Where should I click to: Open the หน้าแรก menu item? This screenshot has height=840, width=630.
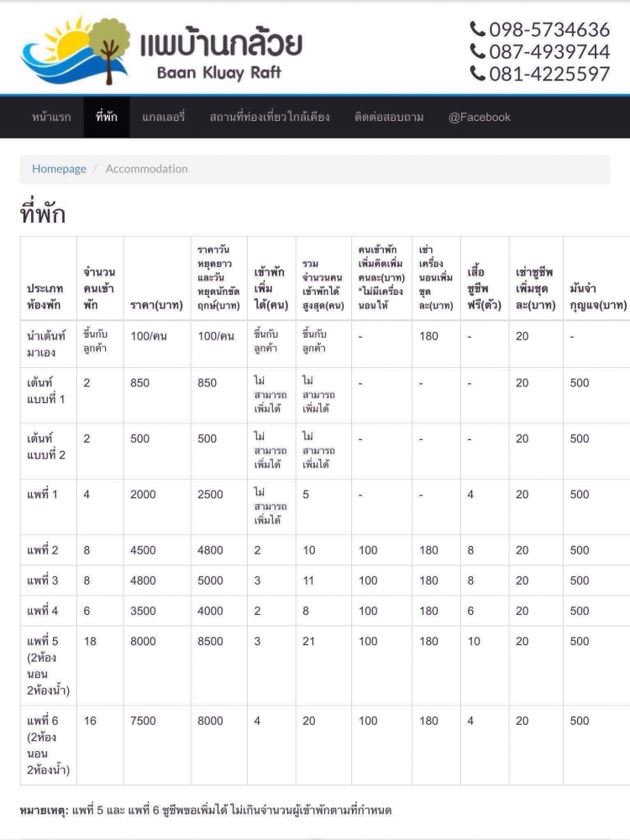point(51,118)
